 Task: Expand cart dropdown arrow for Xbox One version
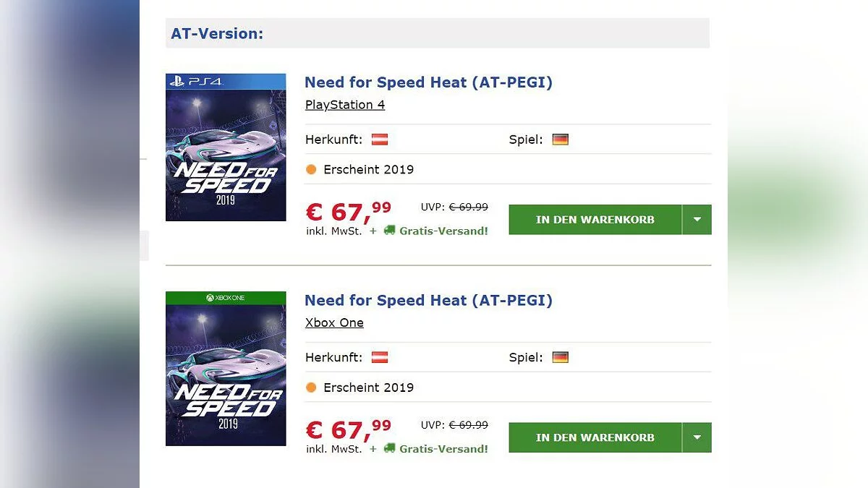(697, 437)
